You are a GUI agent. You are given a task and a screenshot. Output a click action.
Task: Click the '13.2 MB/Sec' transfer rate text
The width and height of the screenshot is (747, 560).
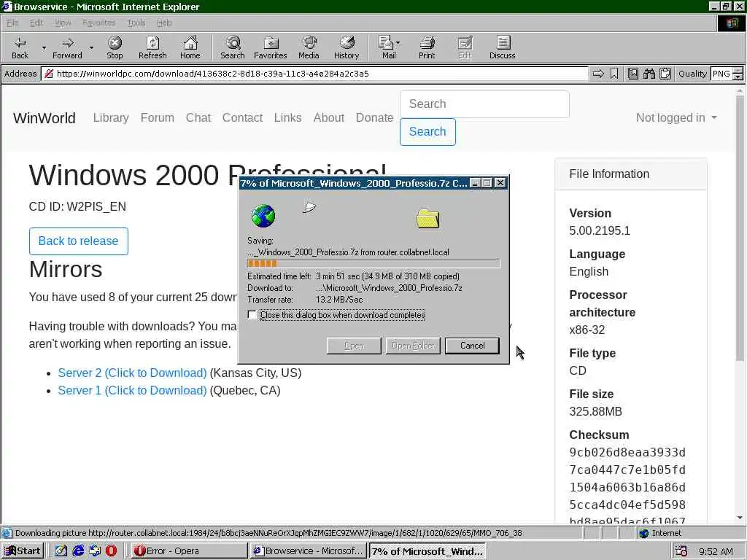[339, 300]
